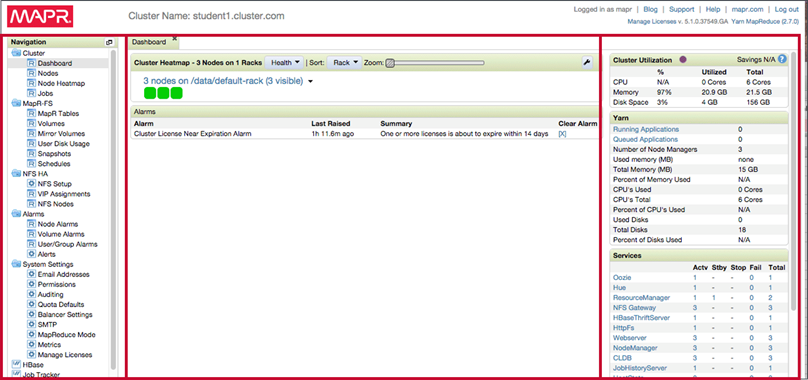Close the Dashboard tab
The width and height of the screenshot is (808, 380).
click(174, 38)
